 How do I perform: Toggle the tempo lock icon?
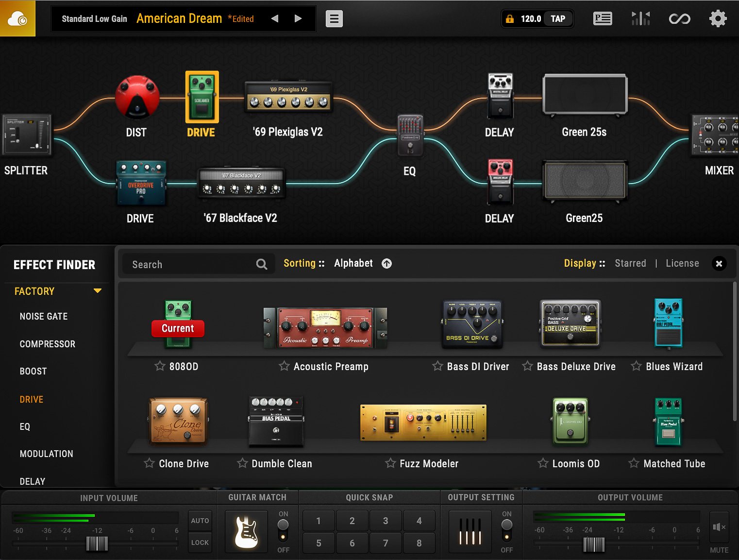point(509,19)
